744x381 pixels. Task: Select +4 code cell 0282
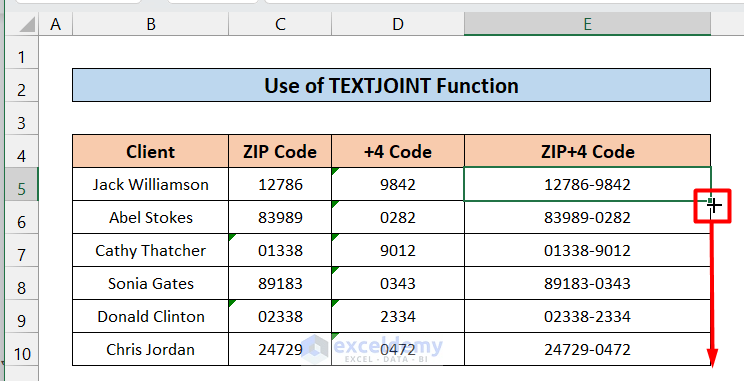click(398, 217)
